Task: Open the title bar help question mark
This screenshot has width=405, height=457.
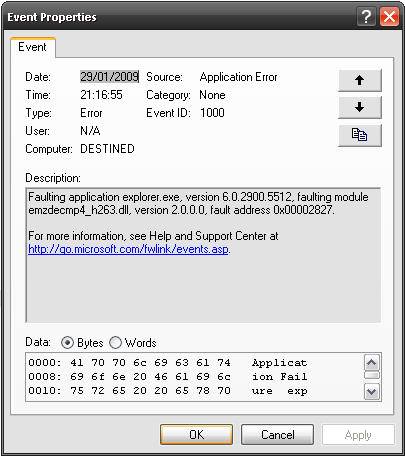Action: (x=366, y=17)
